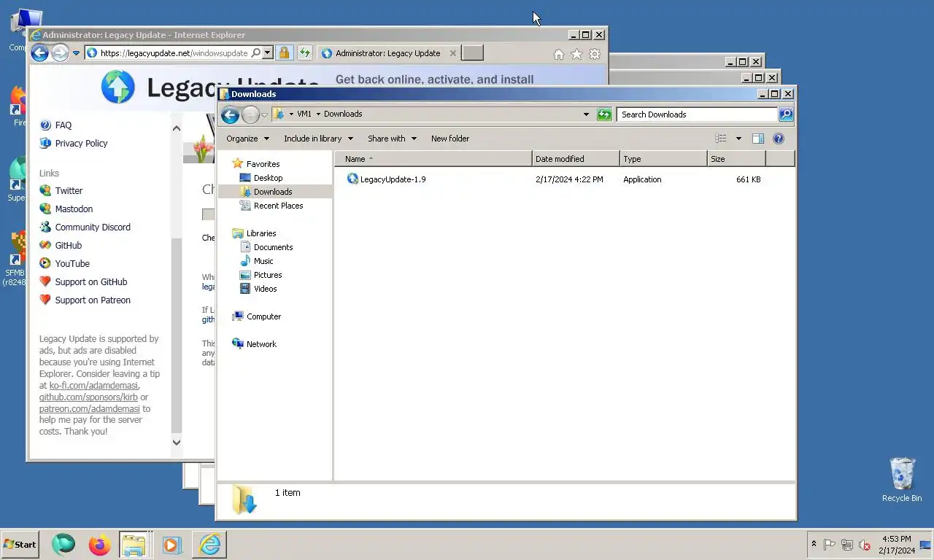Open Privacy Policy link
Image resolution: width=934 pixels, height=560 pixels.
(81, 144)
